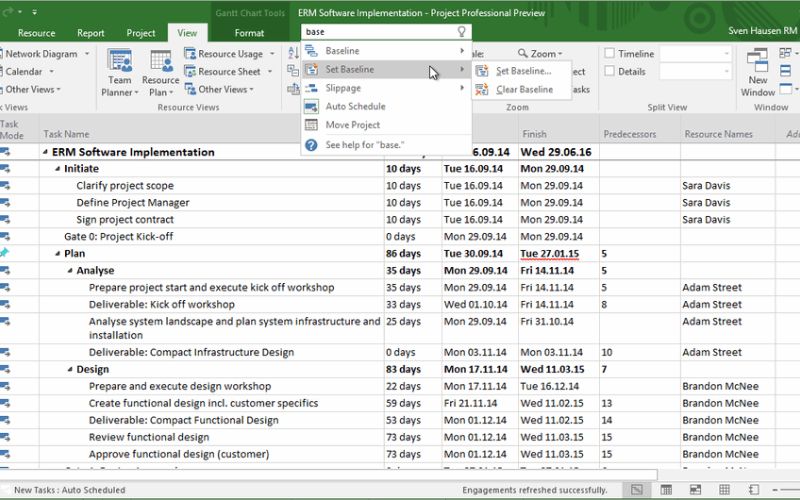Click the Sort A-Z icon

tap(293, 53)
